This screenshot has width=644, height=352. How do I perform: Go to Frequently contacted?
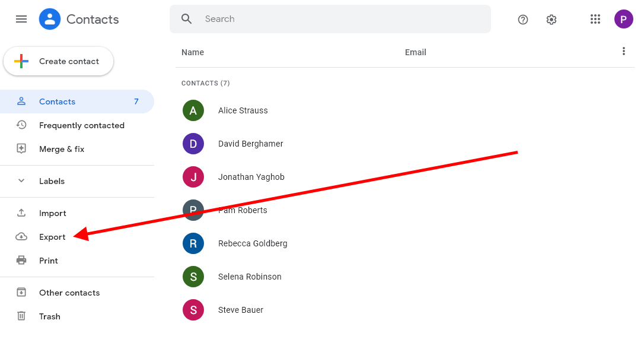point(81,125)
